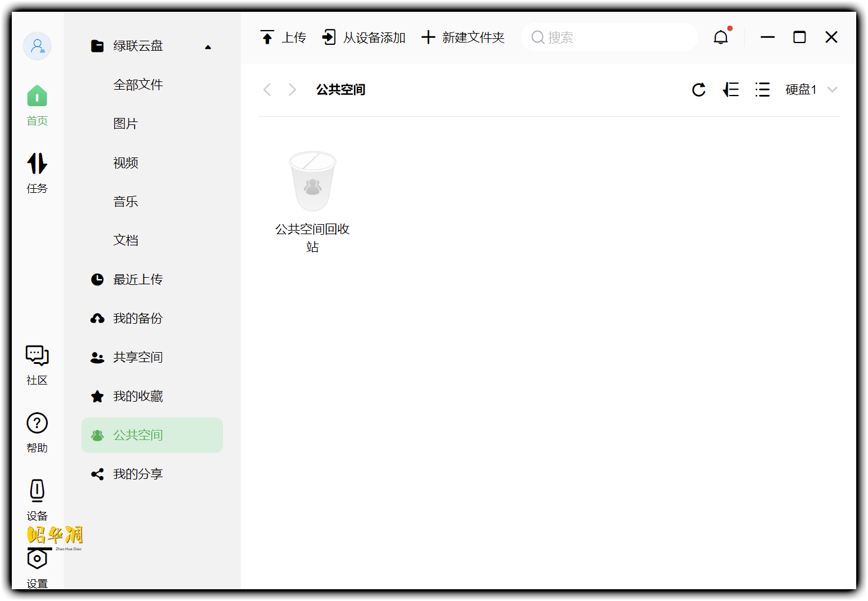
Task: Refresh the file list with the refresh icon
Action: (698, 90)
